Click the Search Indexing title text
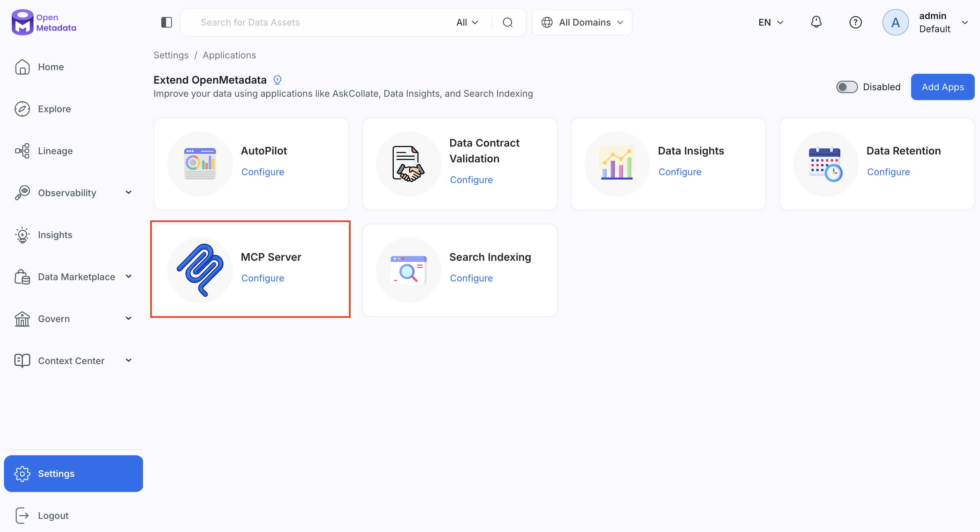This screenshot has width=980, height=532. (x=490, y=257)
